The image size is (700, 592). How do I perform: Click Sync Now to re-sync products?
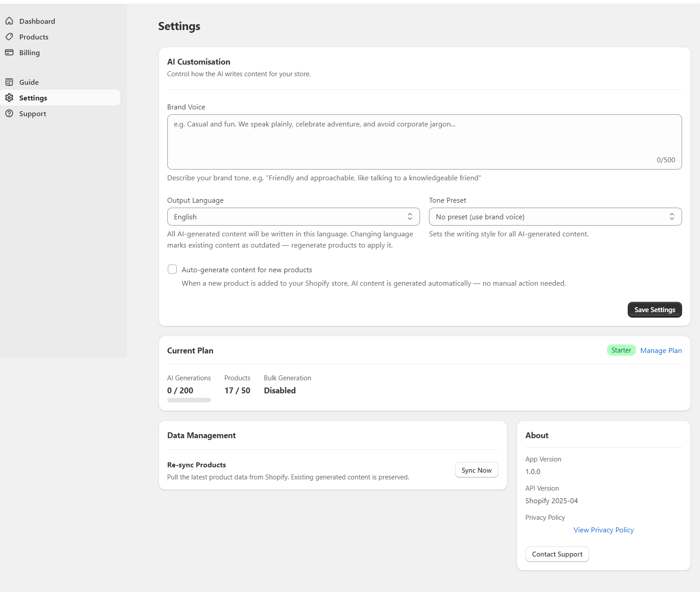477,470
